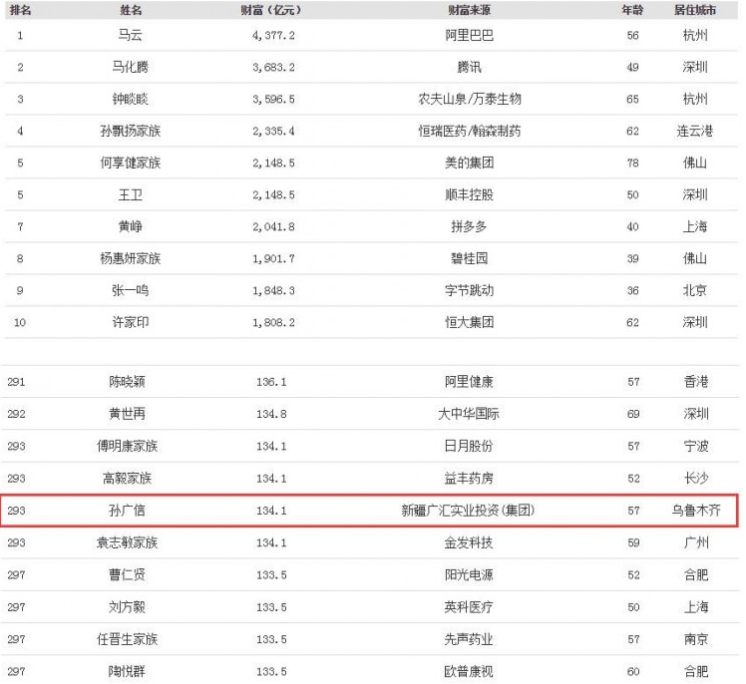This screenshot has width=746, height=684.
Task: Select the name 陈晓颖
Action: coord(127,381)
